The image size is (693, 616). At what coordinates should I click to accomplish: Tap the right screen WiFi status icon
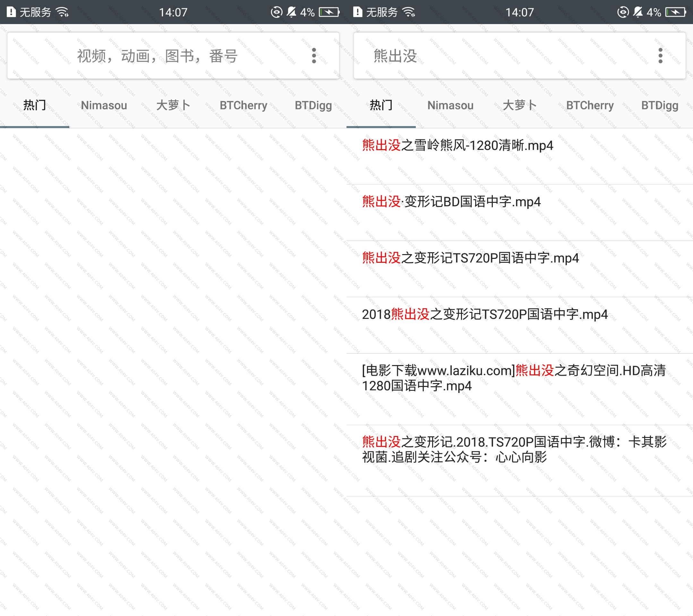coord(409,13)
